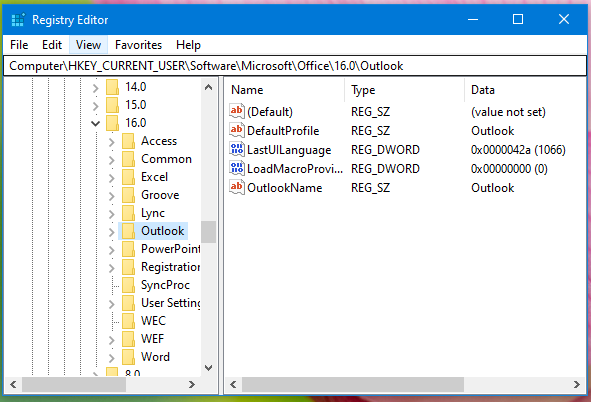Click the Word folder icon
The image size is (591, 402).
click(x=128, y=357)
